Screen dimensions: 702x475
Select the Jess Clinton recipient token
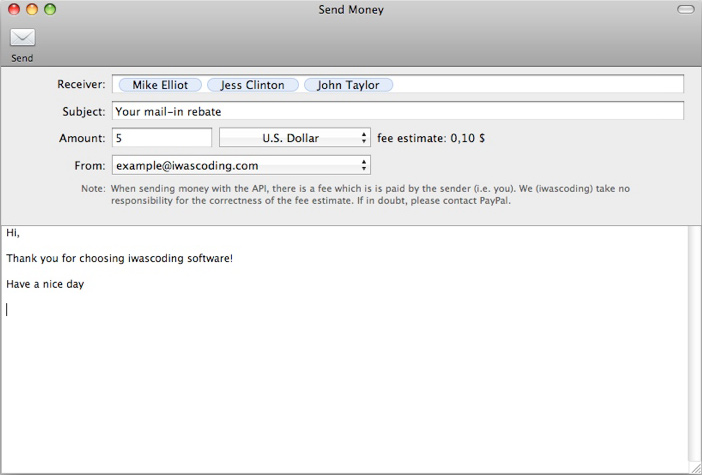pyautogui.click(x=253, y=85)
